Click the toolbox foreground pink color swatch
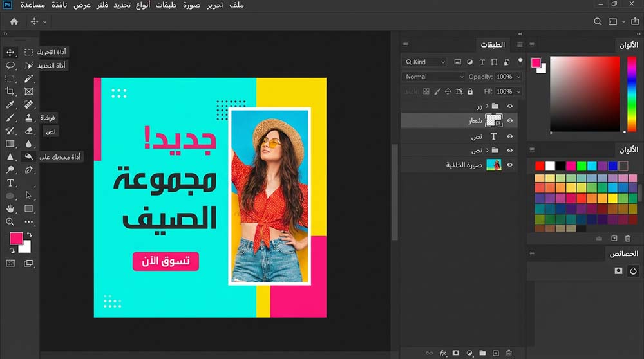The height and width of the screenshot is (359, 644). [x=16, y=239]
